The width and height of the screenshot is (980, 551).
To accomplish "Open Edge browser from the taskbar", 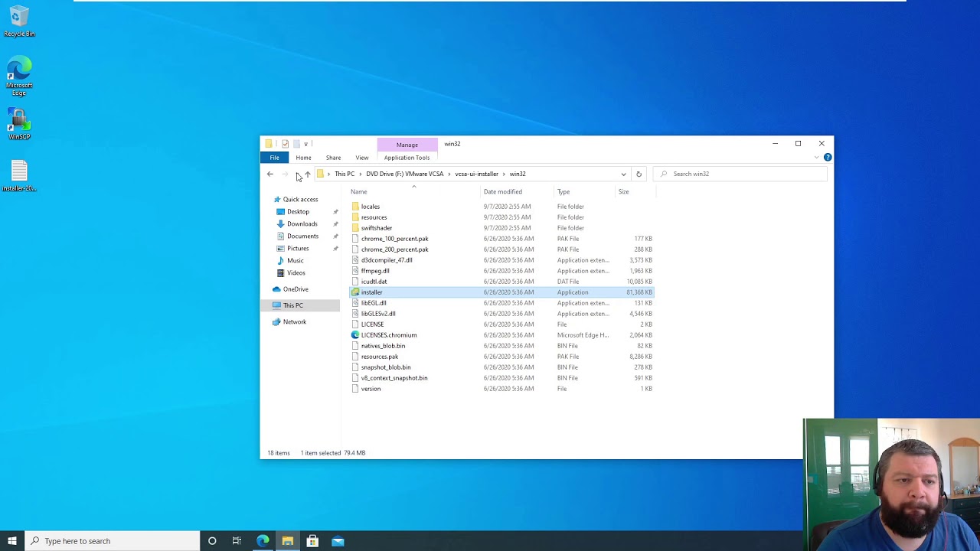I will (263, 541).
